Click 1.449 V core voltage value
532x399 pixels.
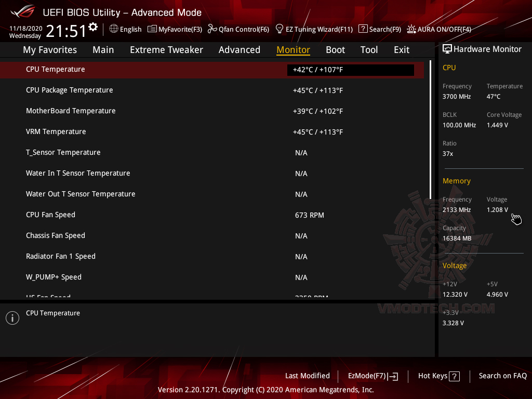[x=497, y=125]
